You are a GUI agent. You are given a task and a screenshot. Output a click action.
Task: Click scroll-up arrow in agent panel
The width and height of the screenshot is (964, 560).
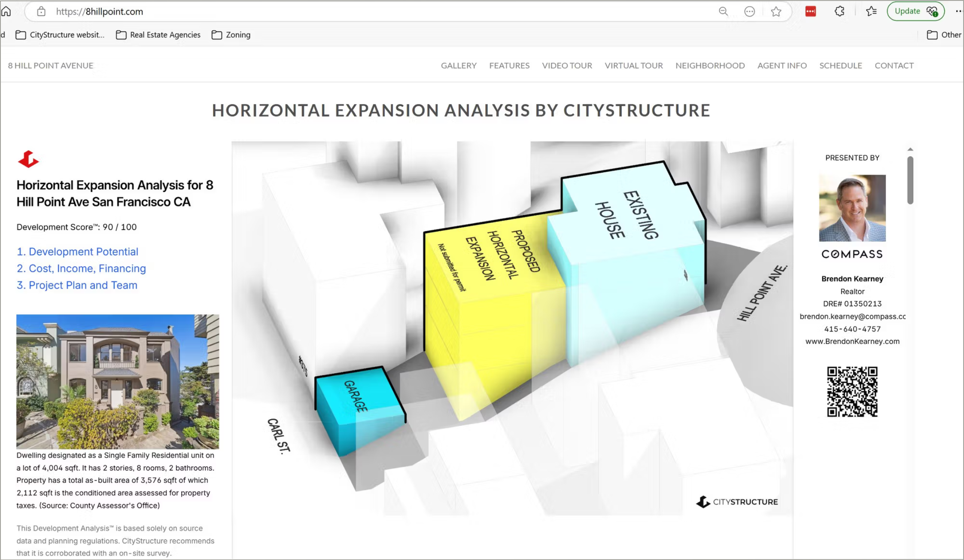click(910, 149)
